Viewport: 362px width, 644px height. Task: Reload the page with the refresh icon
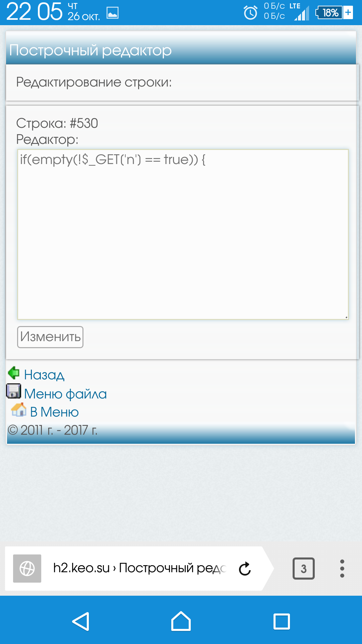coord(245,569)
